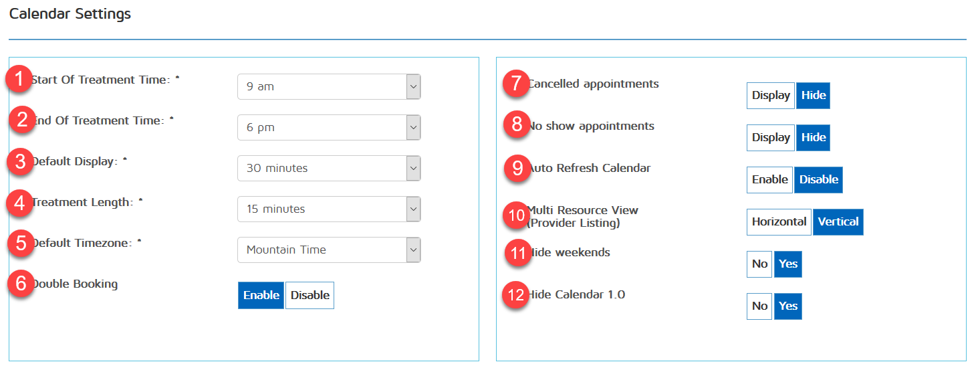Open Start Of Treatment Time dropdown
The width and height of the screenshot is (980, 370).
point(329,86)
